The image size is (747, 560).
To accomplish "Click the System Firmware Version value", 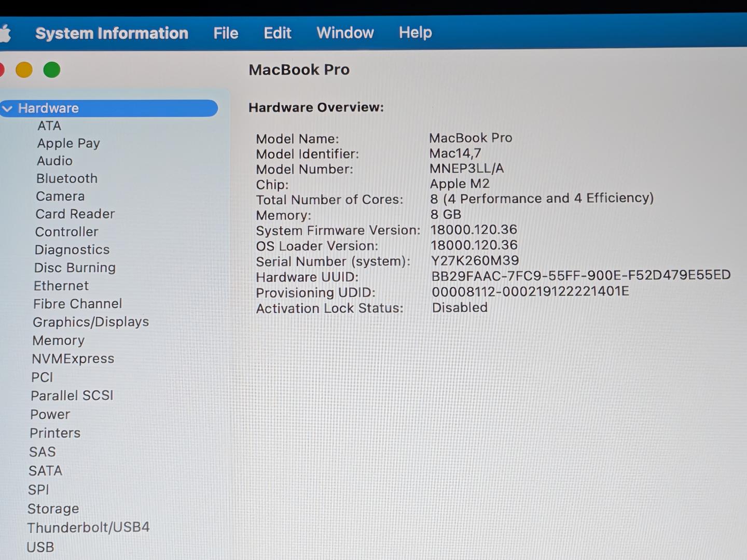I will [474, 230].
